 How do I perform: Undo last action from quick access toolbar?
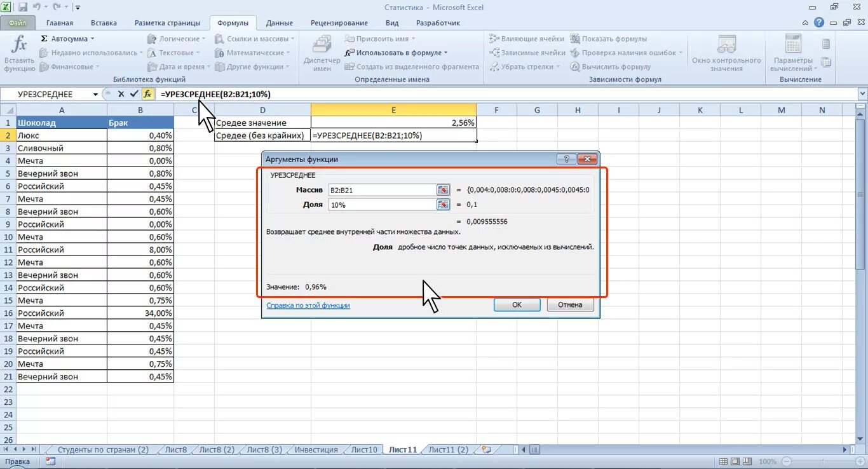[x=37, y=8]
